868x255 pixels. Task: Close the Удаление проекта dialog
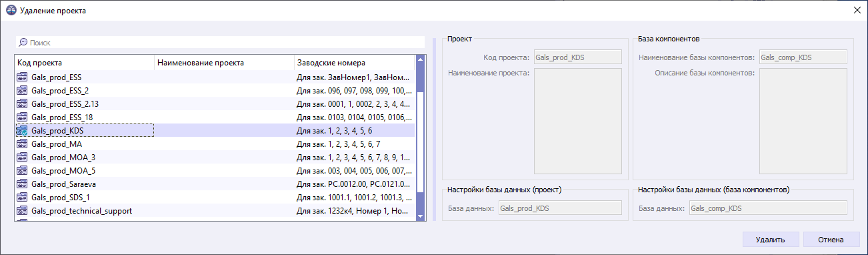(857, 11)
